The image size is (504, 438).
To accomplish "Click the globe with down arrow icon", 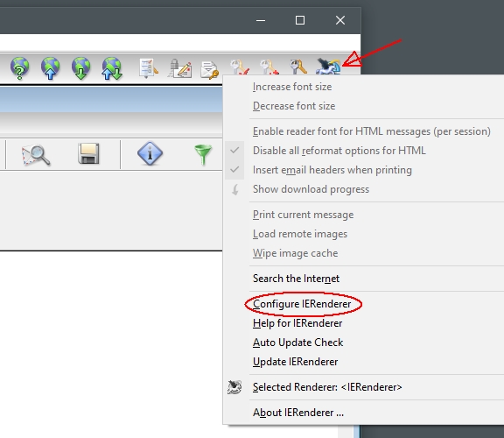I will tap(81, 68).
